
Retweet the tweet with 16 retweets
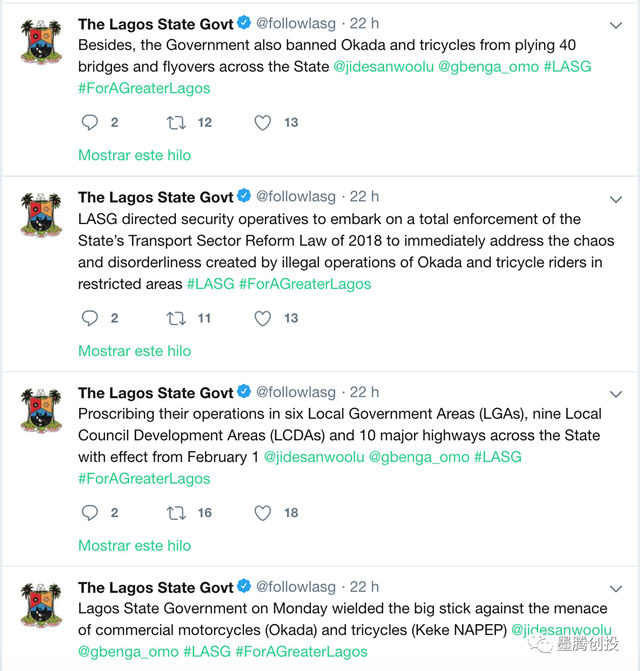point(176,513)
